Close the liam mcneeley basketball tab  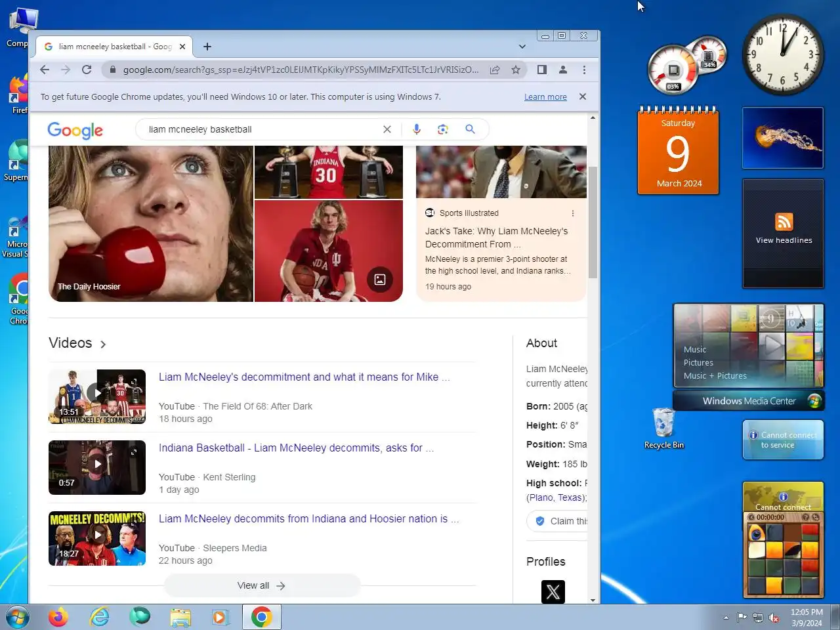point(182,47)
